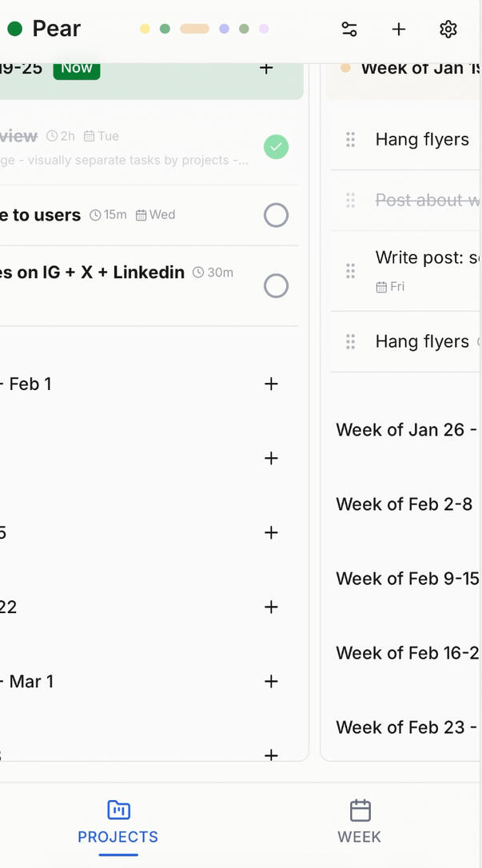This screenshot has height=868, width=482.
Task: Complete the IG + X + Linkedin task
Action: click(x=276, y=286)
